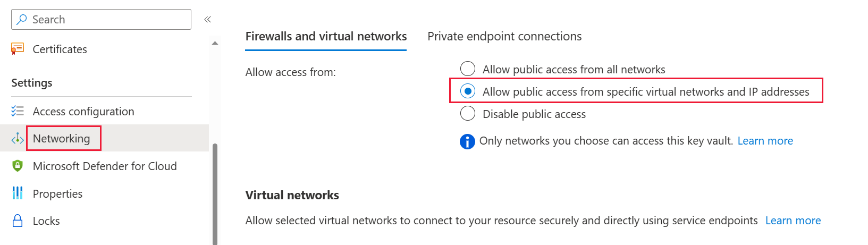The width and height of the screenshot is (868, 245).
Task: Open the Firewalls and virtual networks tab
Action: tap(326, 36)
